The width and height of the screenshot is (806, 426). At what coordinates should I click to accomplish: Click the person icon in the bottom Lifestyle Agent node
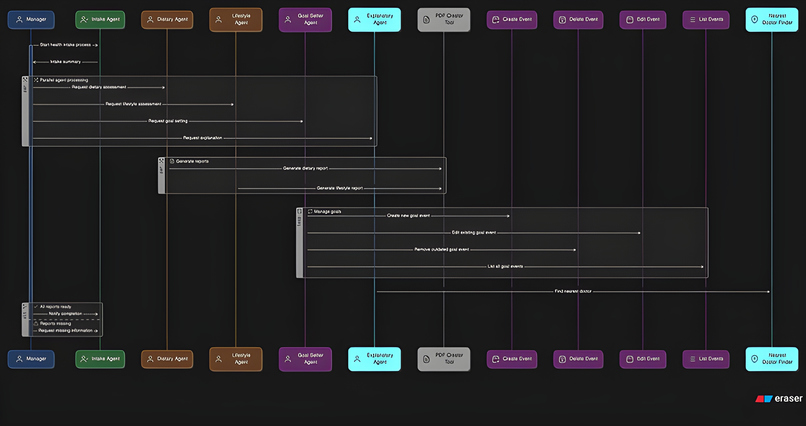coord(219,359)
